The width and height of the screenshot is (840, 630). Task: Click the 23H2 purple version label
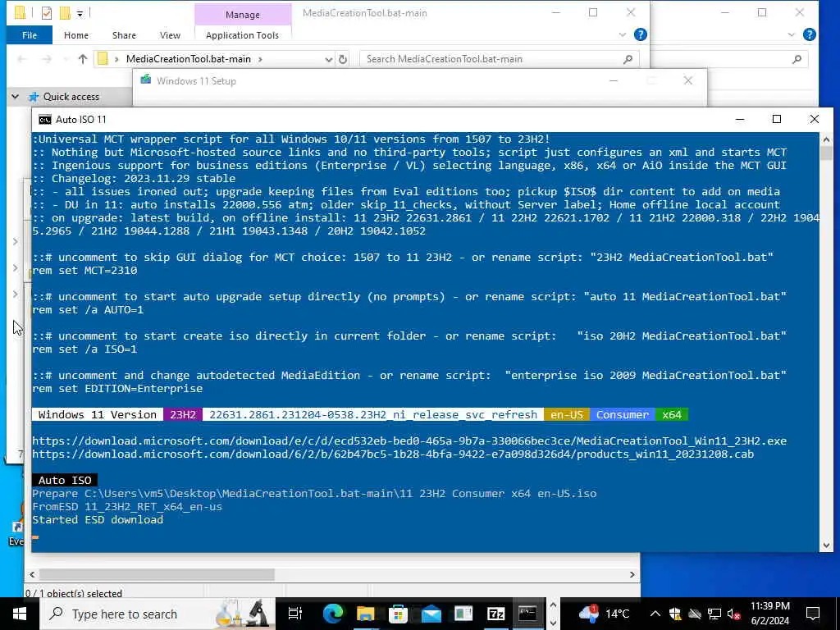[x=183, y=414]
